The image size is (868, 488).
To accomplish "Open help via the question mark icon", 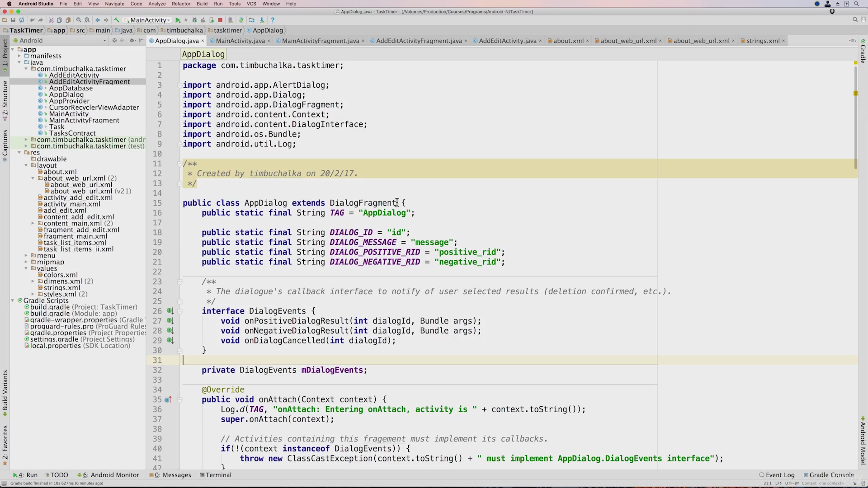I will point(273,20).
